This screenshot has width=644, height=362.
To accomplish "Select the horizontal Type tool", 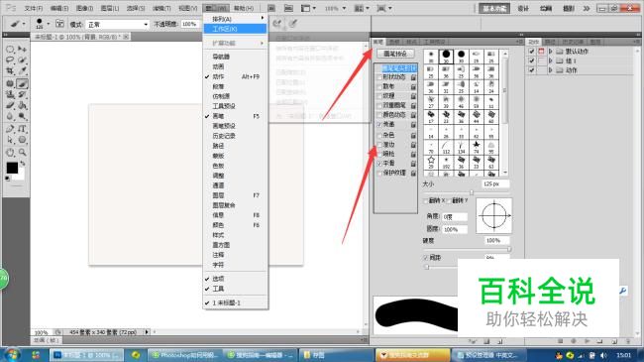I will (22, 129).
